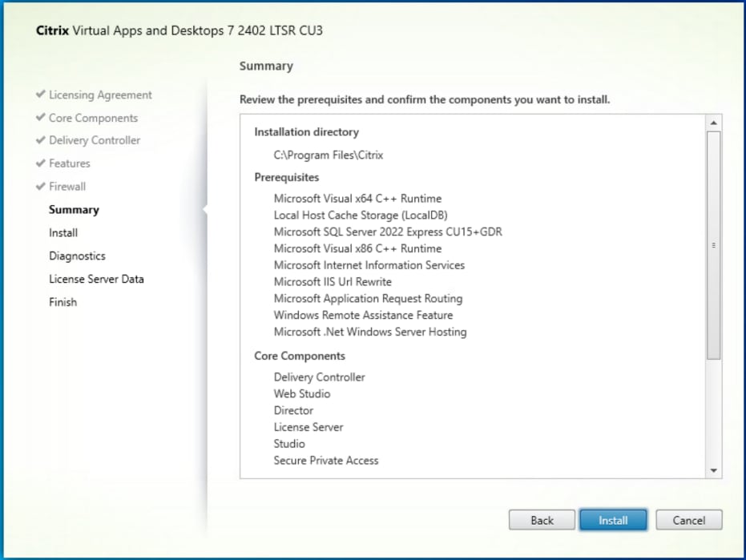Image resolution: width=746 pixels, height=560 pixels.
Task: Click Local Host Cache Storage (LocalDB) entry
Action: [x=361, y=215]
